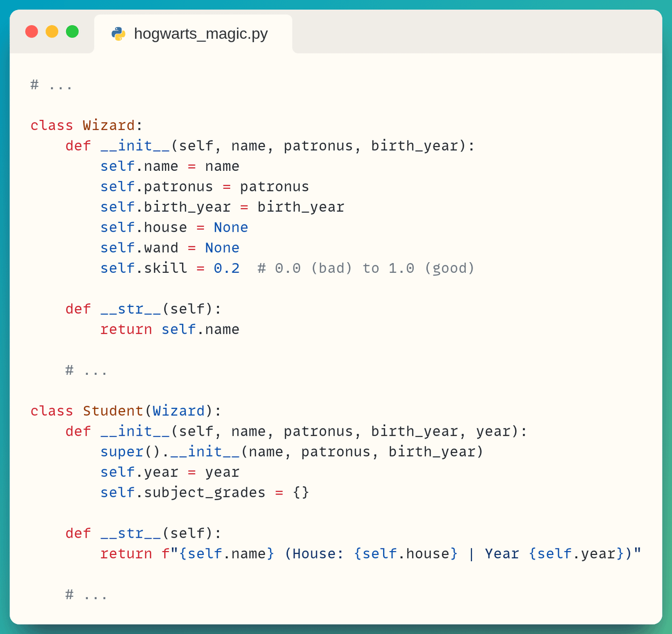Click the empty dict assigned to subject_grades

pos(301,493)
